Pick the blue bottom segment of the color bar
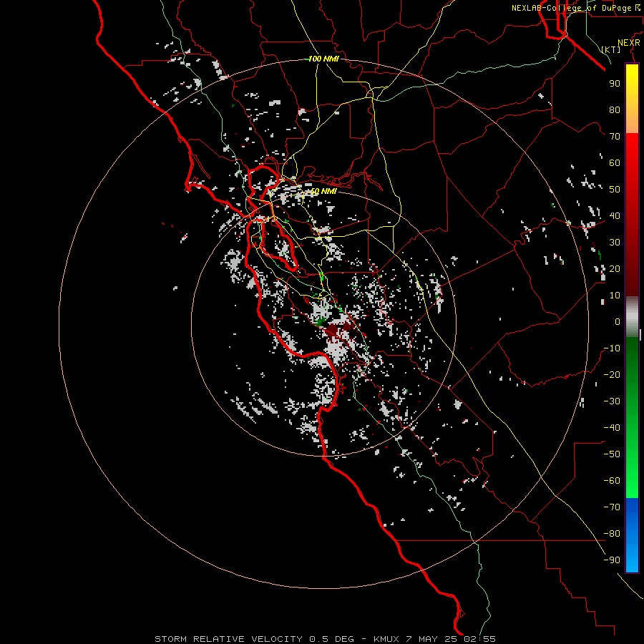 [632, 535]
